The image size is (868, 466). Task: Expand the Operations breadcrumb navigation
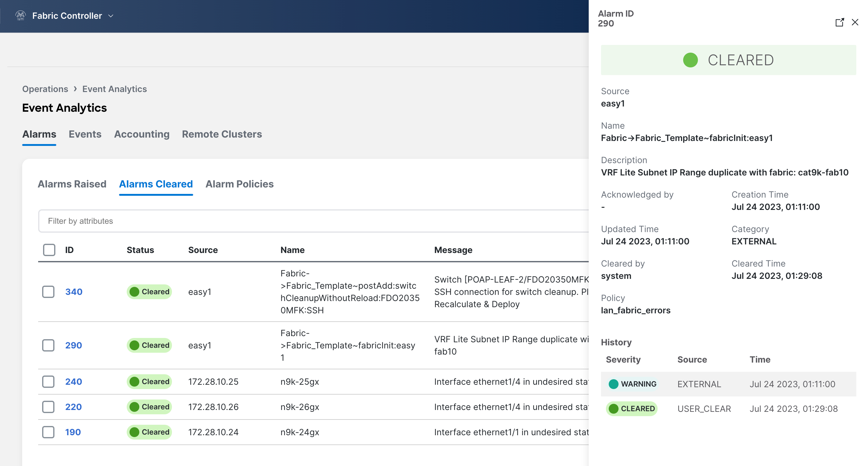pyautogui.click(x=45, y=88)
